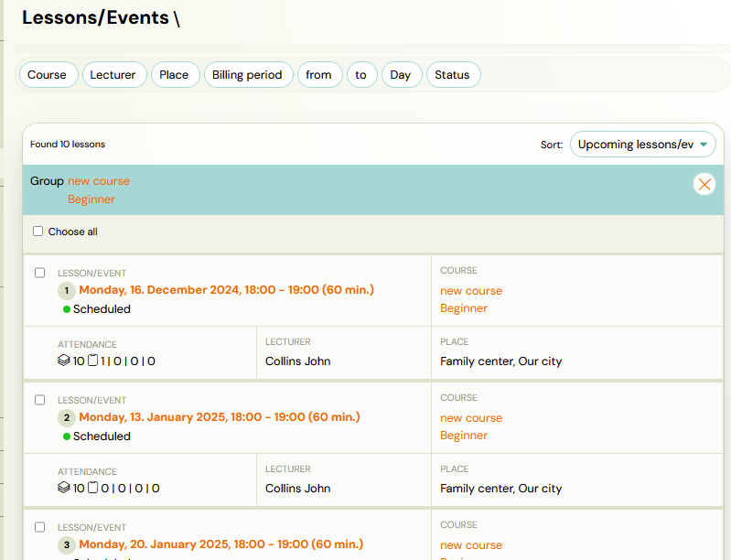Viewport: 731px width, 560px height.
Task: Click clipboard icon in second lesson attendance
Action: click(91, 489)
